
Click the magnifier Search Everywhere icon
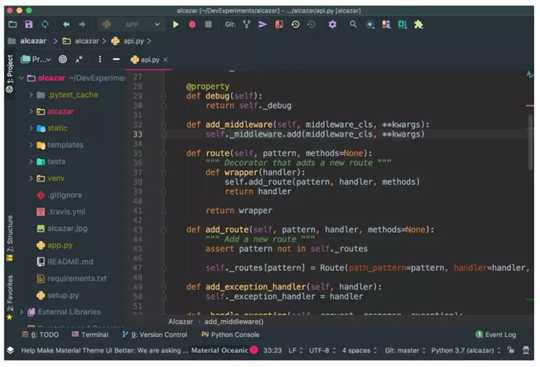[353, 24]
